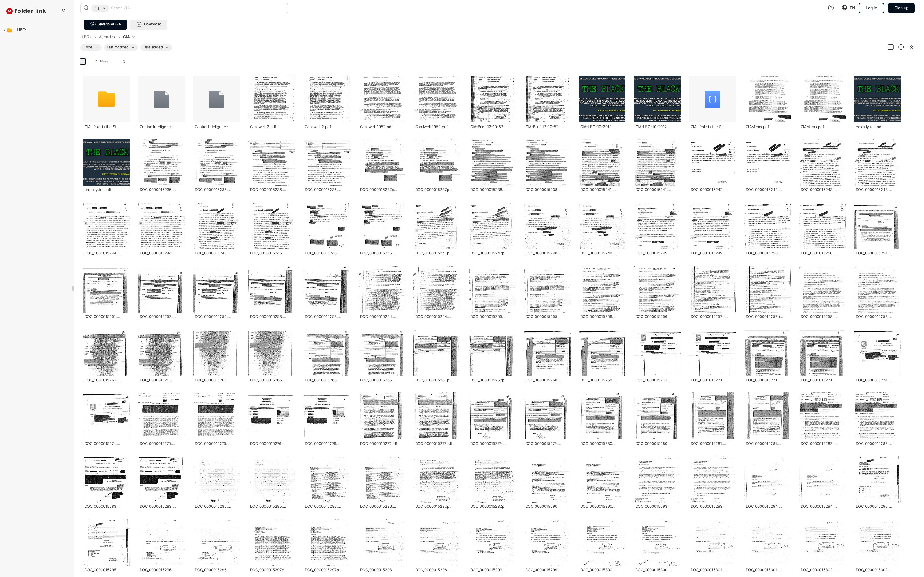The image size is (924, 577).
Task: Toggle the select all checkbox
Action: click(83, 61)
